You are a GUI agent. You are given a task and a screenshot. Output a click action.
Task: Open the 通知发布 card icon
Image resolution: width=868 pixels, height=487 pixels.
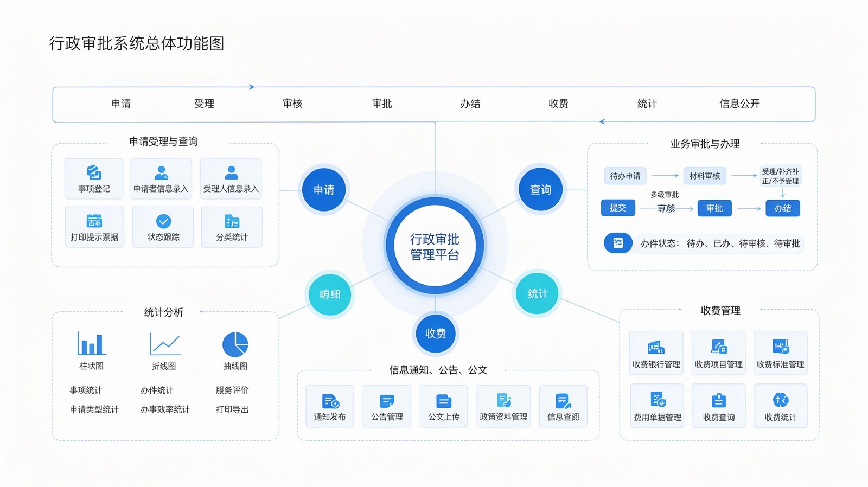point(330,401)
